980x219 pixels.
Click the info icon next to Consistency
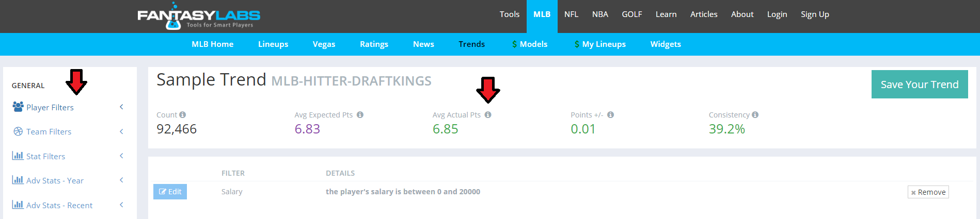click(x=755, y=115)
